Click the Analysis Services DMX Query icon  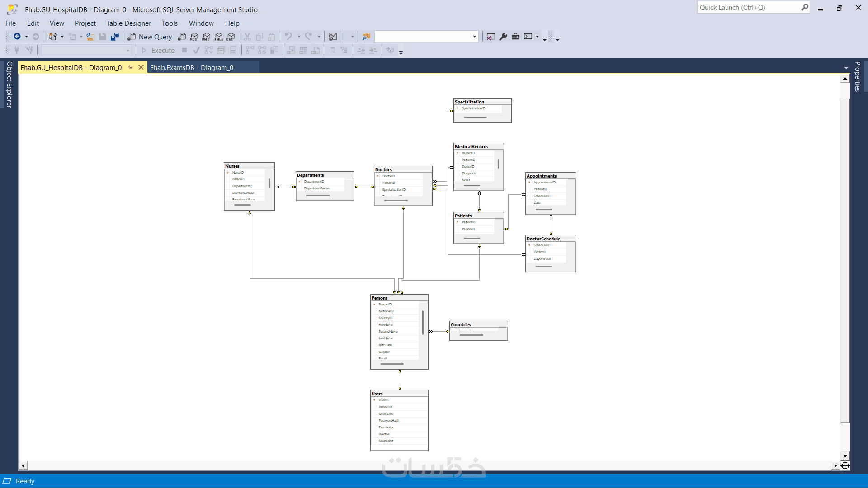[x=206, y=37]
